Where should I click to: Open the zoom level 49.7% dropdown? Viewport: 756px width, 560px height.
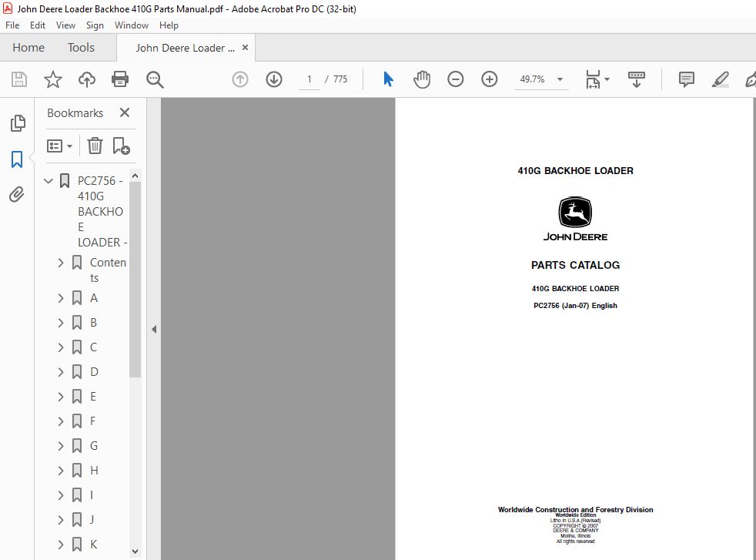(x=560, y=79)
